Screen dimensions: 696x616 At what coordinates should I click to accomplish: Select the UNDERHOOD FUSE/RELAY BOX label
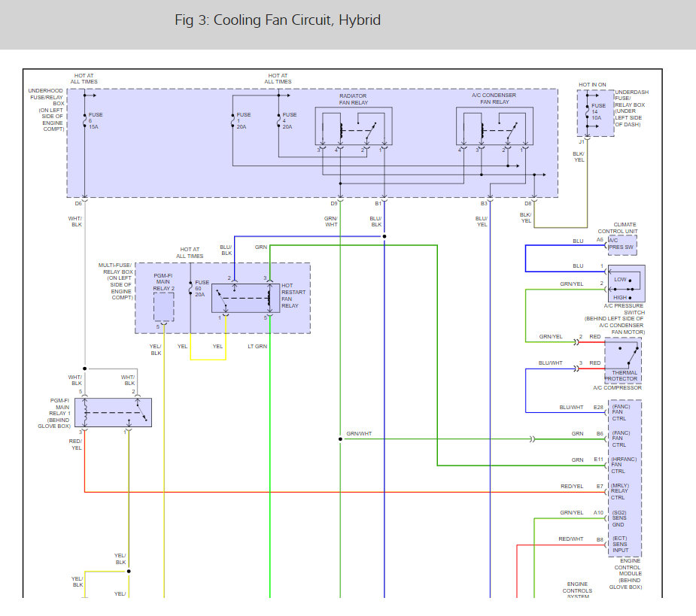[x=47, y=110]
